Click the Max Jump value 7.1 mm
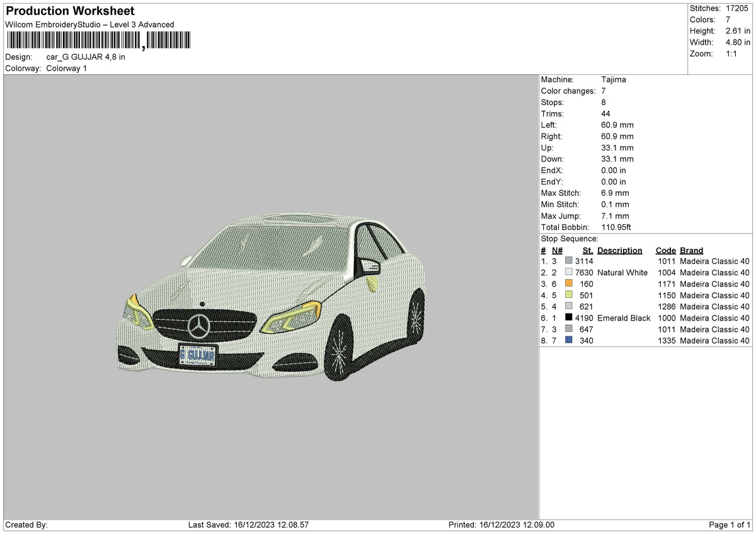Viewport: 756px width, 534px height. click(615, 215)
